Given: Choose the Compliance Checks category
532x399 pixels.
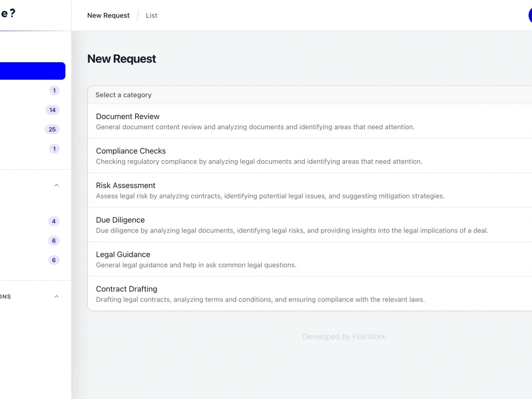Looking at the screenshot, I should coord(310,156).
